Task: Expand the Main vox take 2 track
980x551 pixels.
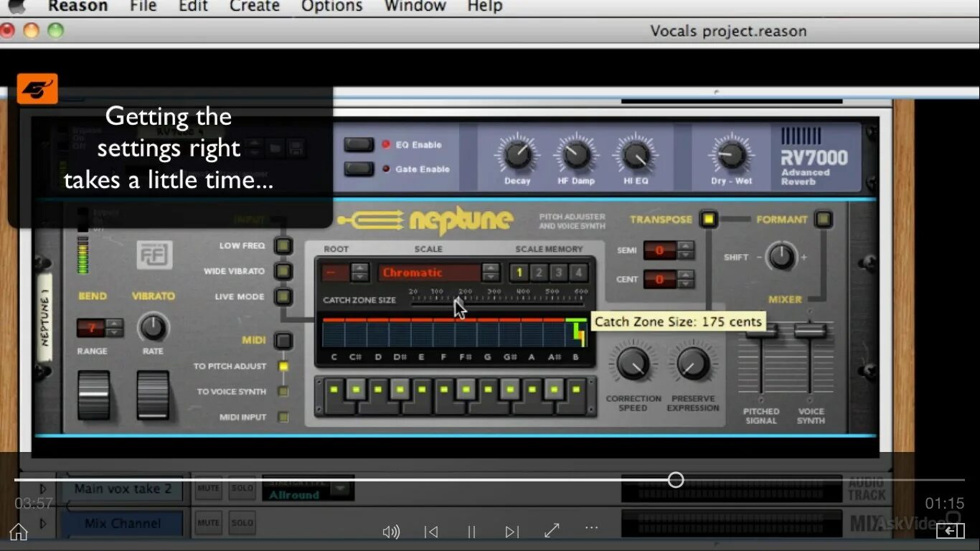Action: tap(42, 489)
